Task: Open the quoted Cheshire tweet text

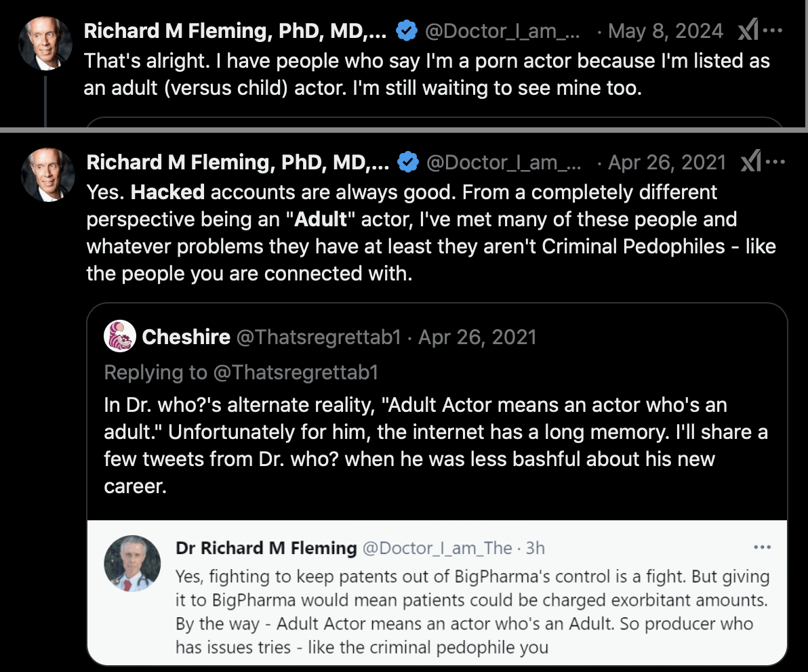Action: tap(434, 445)
